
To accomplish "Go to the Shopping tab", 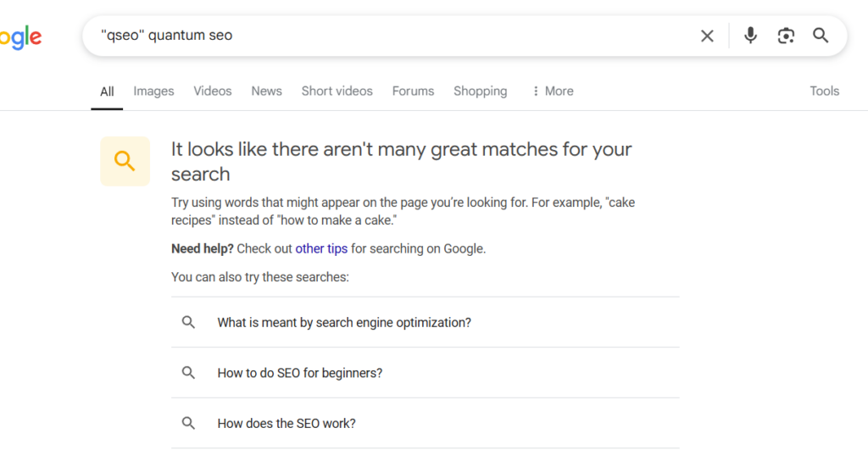I will 480,92.
